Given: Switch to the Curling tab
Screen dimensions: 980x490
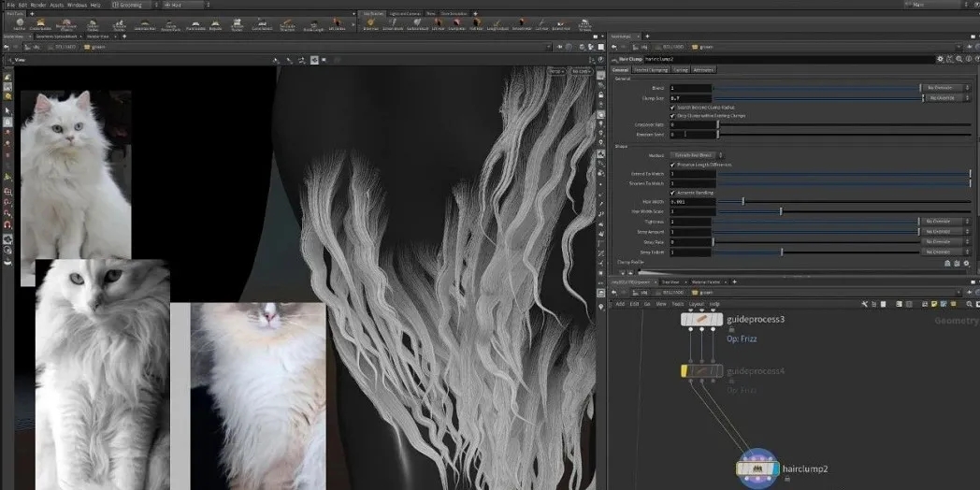Looking at the screenshot, I should click(x=680, y=70).
